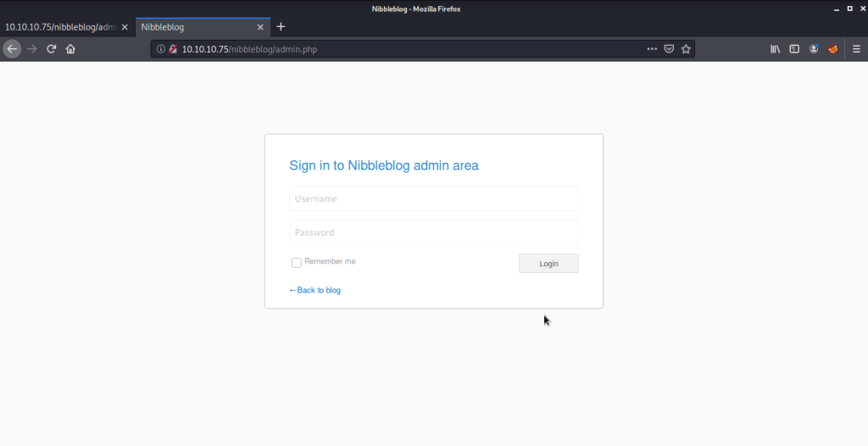Screen dimensions: 868x446
Task: Go to the Firefox home page
Action: pos(70,49)
